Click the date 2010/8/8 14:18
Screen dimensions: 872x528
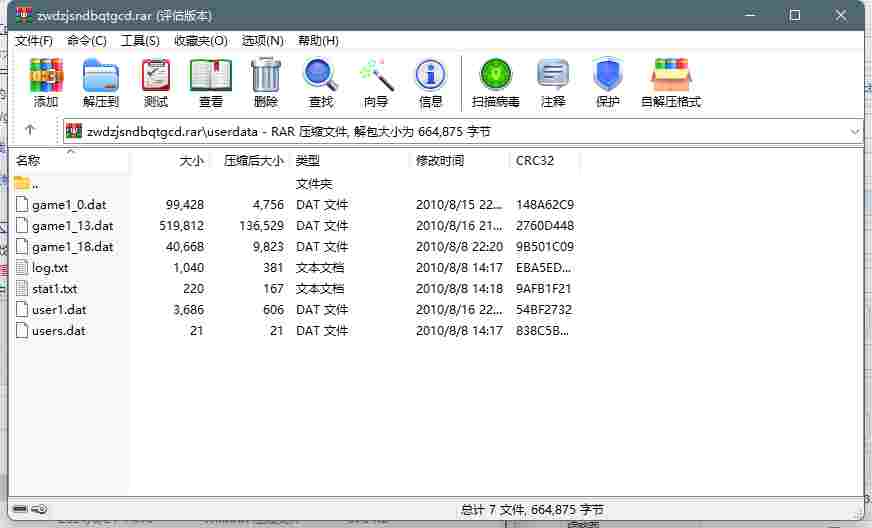click(459, 289)
